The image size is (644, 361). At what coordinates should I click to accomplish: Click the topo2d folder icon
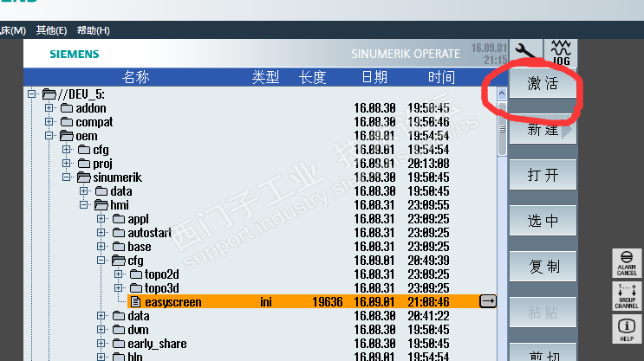click(x=136, y=274)
